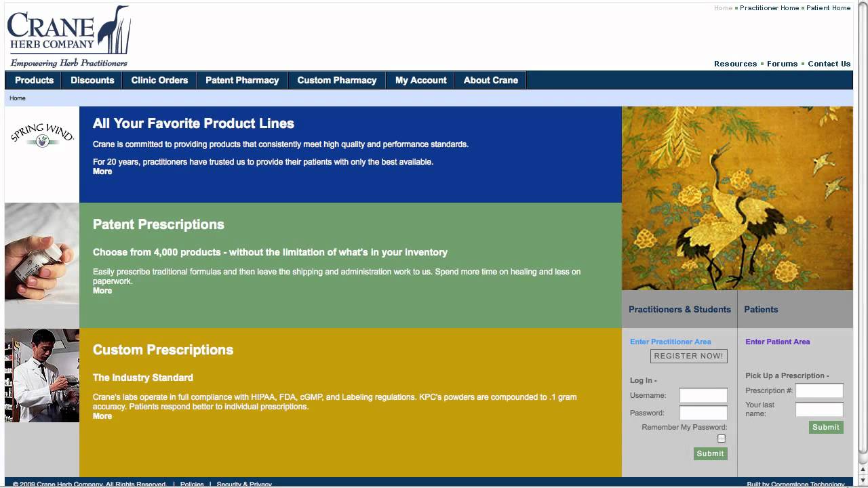The height and width of the screenshot is (488, 868).
Task: Open the Resources link
Action: coord(735,64)
